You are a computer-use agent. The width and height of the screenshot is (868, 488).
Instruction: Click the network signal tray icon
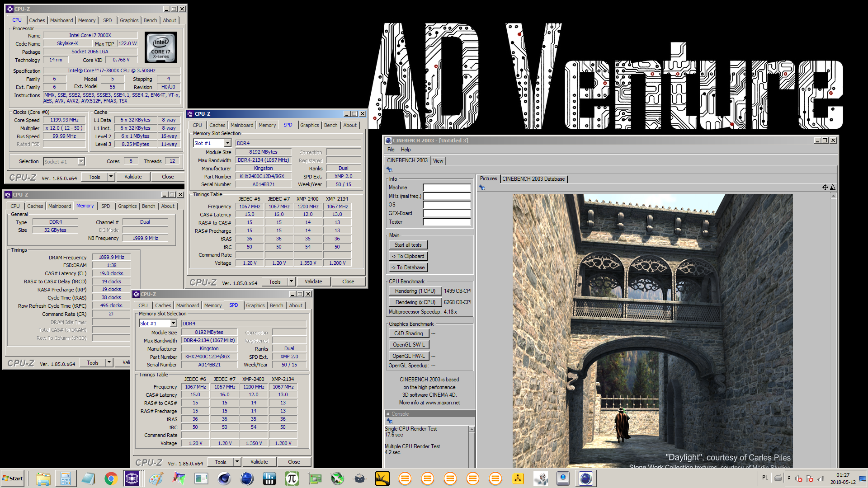821,479
